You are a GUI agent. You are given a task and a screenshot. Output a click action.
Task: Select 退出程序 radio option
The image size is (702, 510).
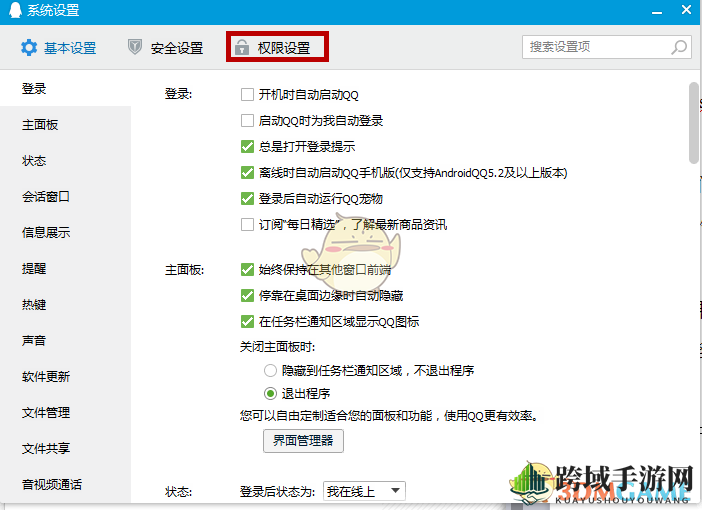[270, 394]
